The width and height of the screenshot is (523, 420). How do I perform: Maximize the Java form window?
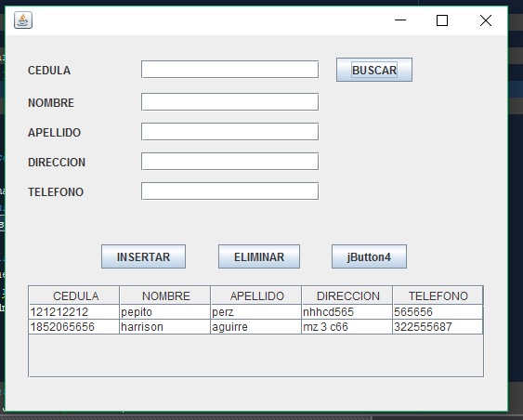tap(442, 20)
